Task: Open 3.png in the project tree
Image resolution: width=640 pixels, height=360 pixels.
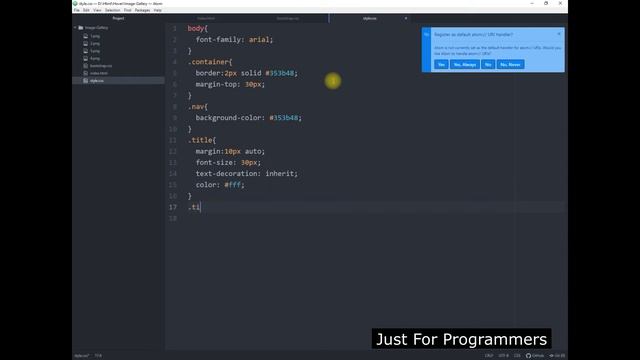Action: 95,51
